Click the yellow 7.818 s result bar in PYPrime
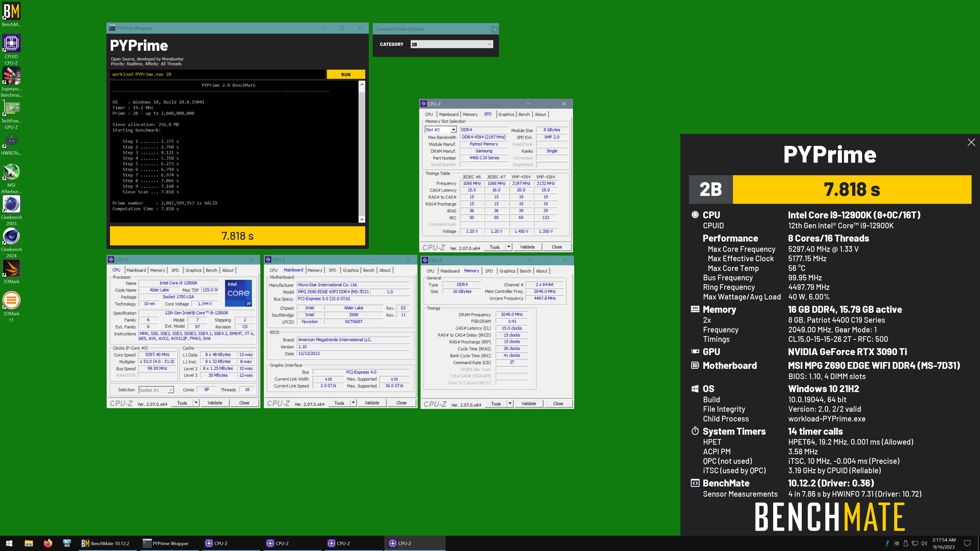The image size is (980, 551). (237, 236)
